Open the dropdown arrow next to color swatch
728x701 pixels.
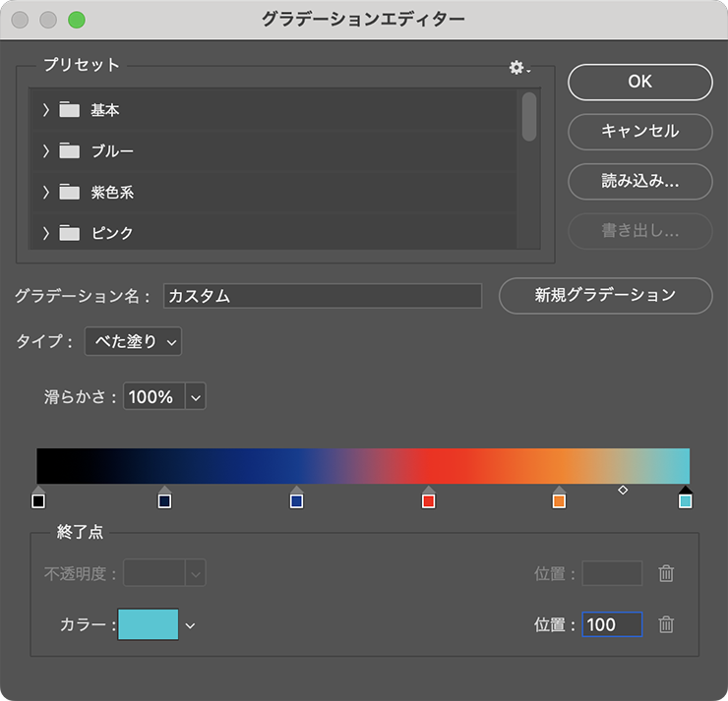click(191, 625)
